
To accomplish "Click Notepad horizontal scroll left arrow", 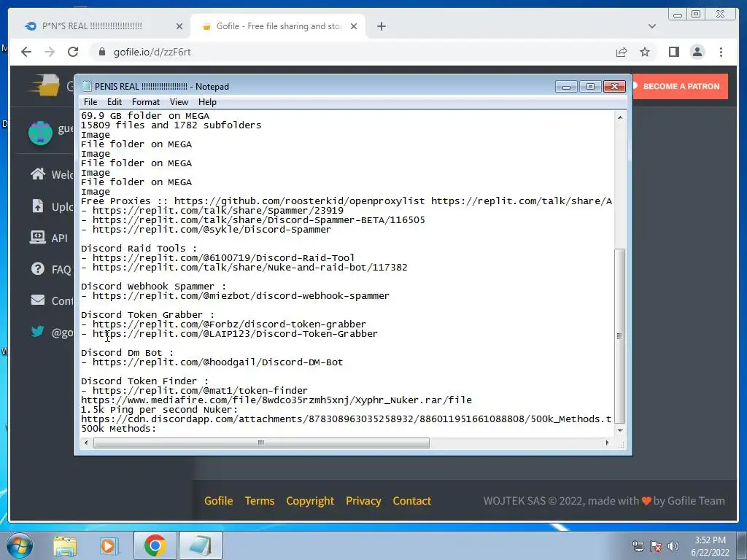I will pyautogui.click(x=86, y=443).
